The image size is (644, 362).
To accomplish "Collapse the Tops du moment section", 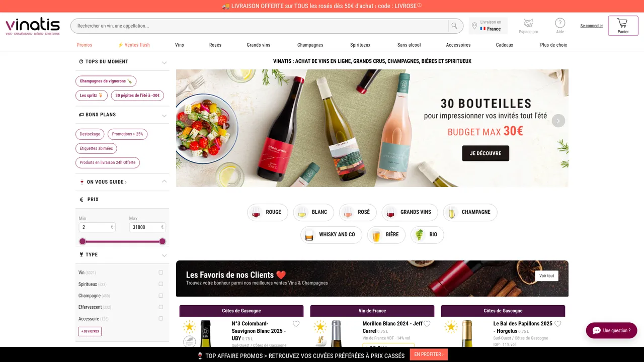I will [164, 63].
